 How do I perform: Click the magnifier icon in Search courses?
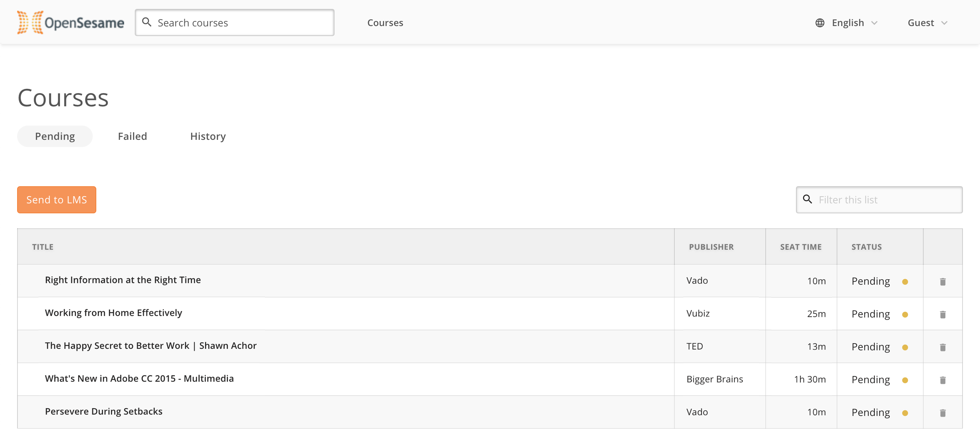click(x=147, y=22)
